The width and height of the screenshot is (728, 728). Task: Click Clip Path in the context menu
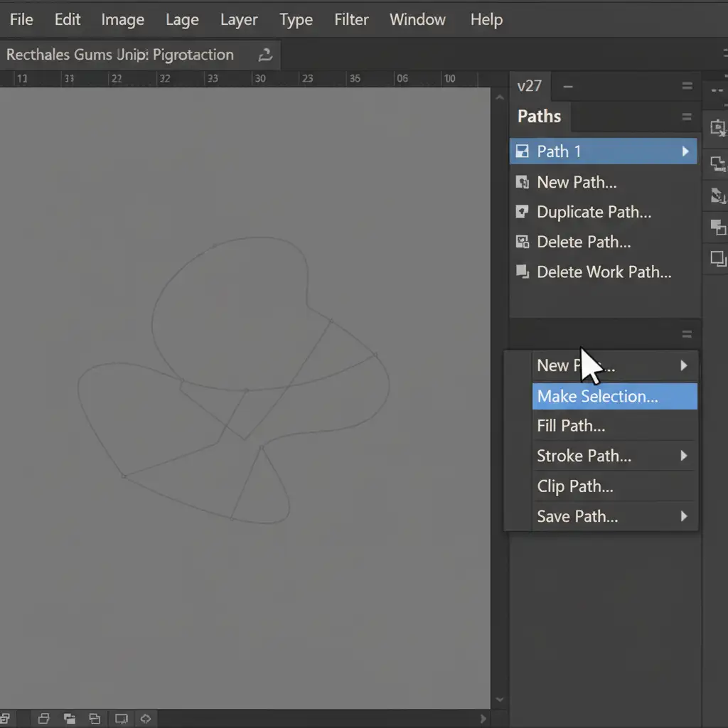coord(575,487)
